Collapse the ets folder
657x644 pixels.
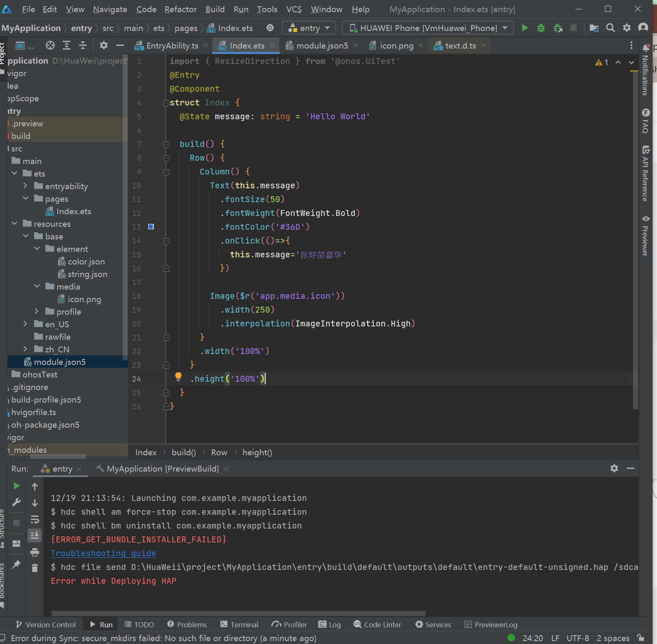(x=15, y=173)
